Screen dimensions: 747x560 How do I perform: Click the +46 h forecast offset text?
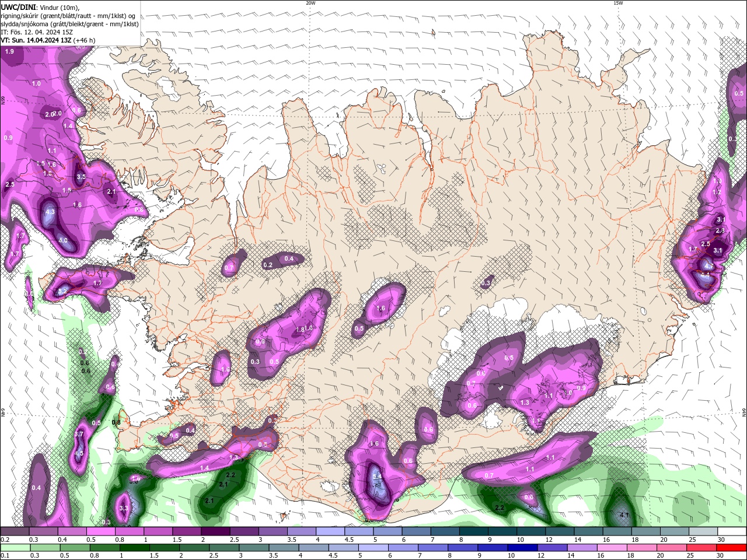point(85,40)
